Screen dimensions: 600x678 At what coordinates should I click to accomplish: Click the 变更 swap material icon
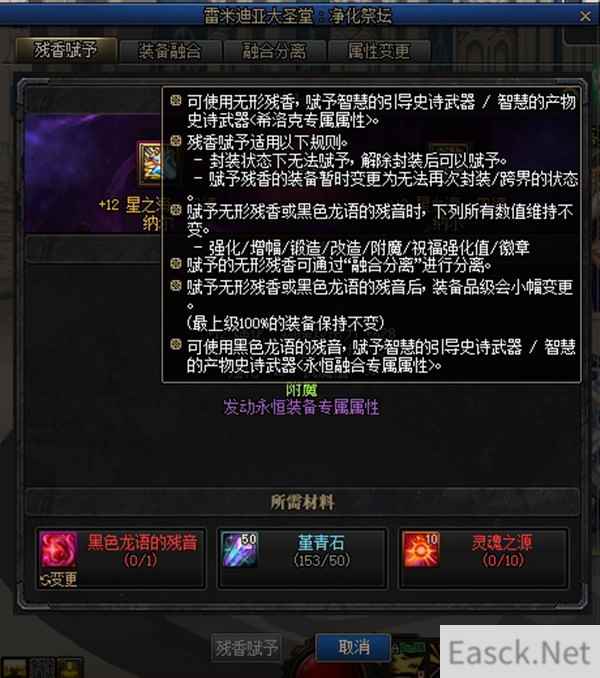(x=58, y=579)
